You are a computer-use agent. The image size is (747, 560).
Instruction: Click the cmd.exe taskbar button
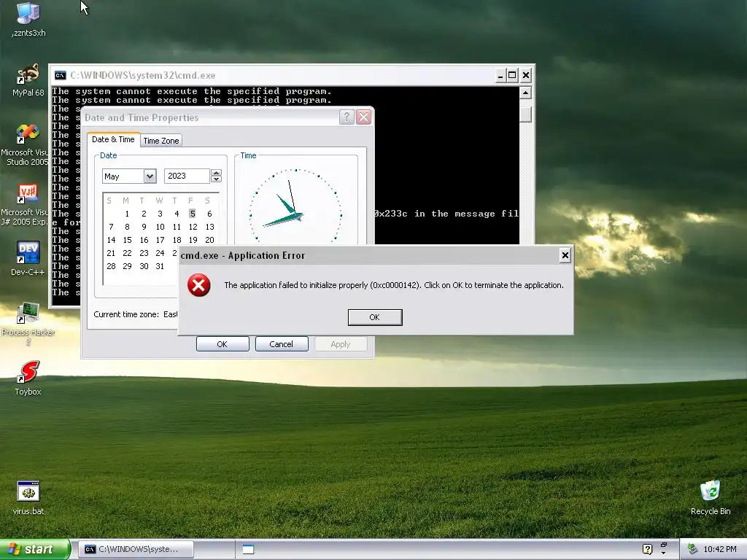point(136,549)
